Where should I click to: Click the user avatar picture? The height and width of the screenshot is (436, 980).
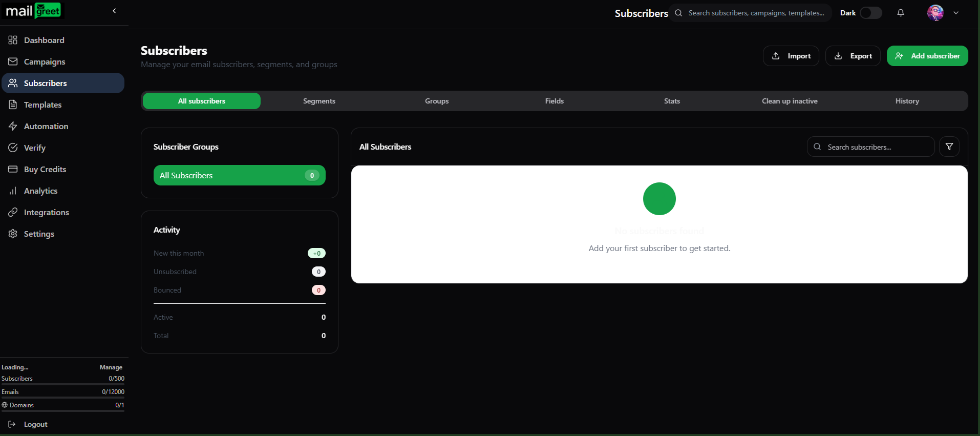pos(935,13)
